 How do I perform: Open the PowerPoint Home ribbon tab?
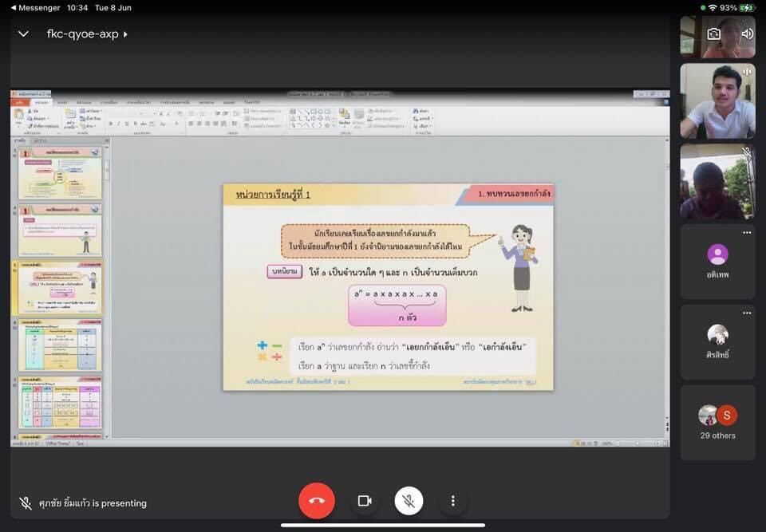(x=41, y=102)
